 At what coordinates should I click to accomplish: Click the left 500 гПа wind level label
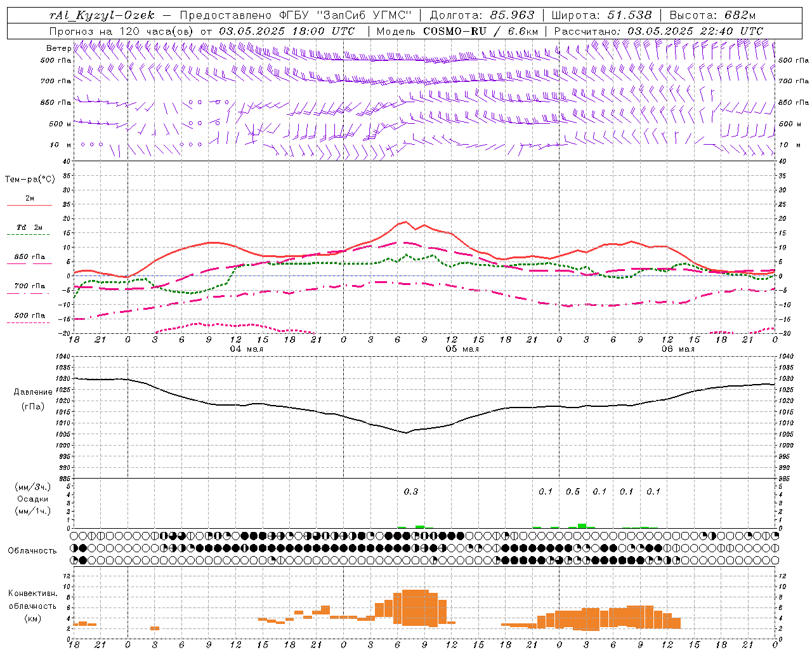click(56, 60)
